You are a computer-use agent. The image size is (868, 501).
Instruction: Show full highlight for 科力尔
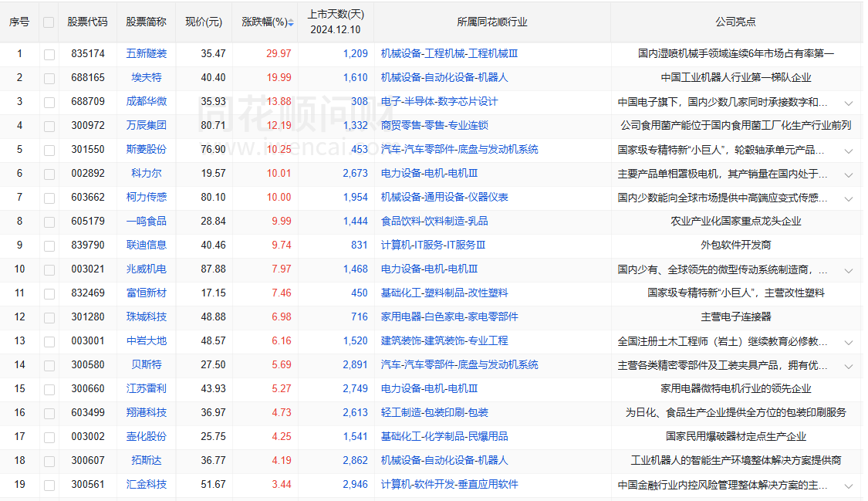(x=849, y=174)
